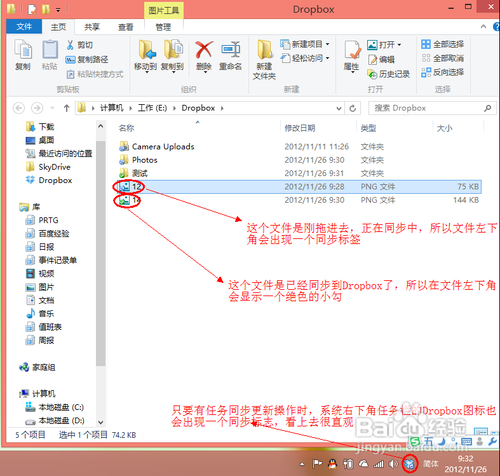Click the navigation pane scroll-up arrow
This screenshot has height=476, width=500.
[x=101, y=126]
